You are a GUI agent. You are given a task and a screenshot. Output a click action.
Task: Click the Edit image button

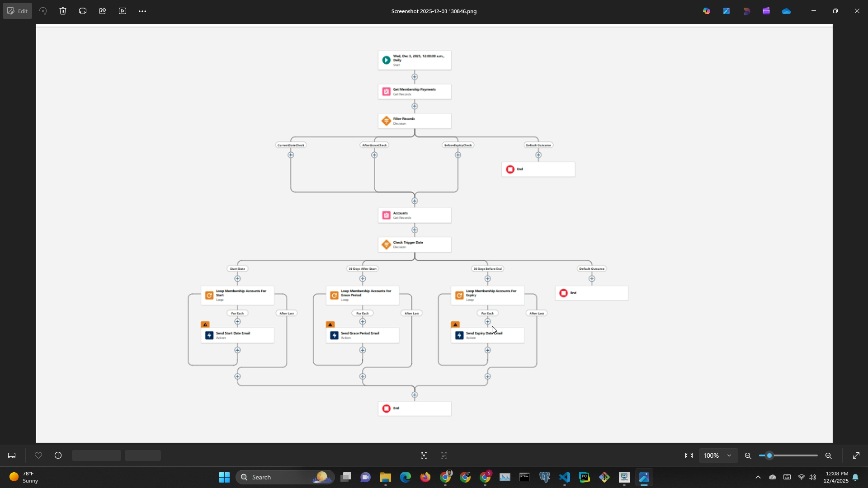(x=18, y=11)
